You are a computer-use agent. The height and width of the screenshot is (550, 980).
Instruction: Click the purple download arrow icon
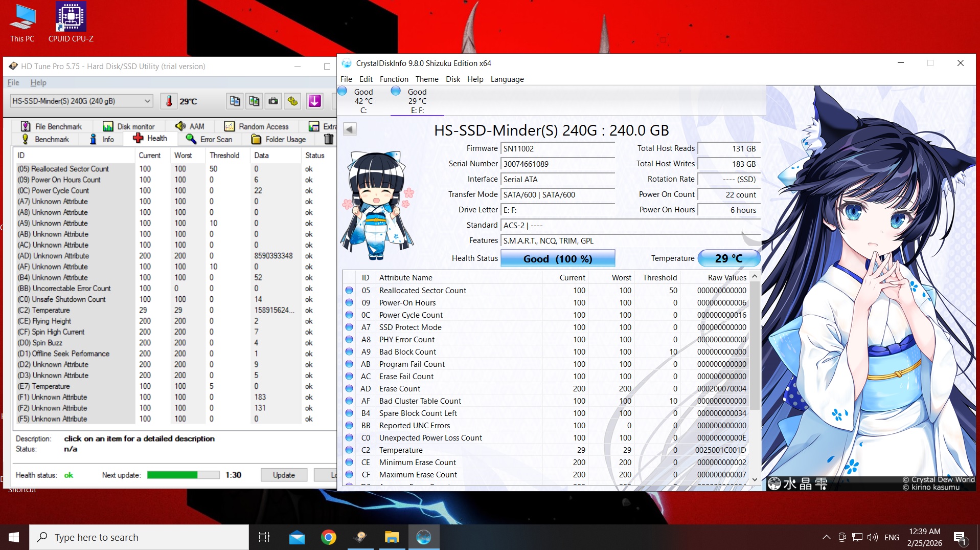[x=314, y=101]
